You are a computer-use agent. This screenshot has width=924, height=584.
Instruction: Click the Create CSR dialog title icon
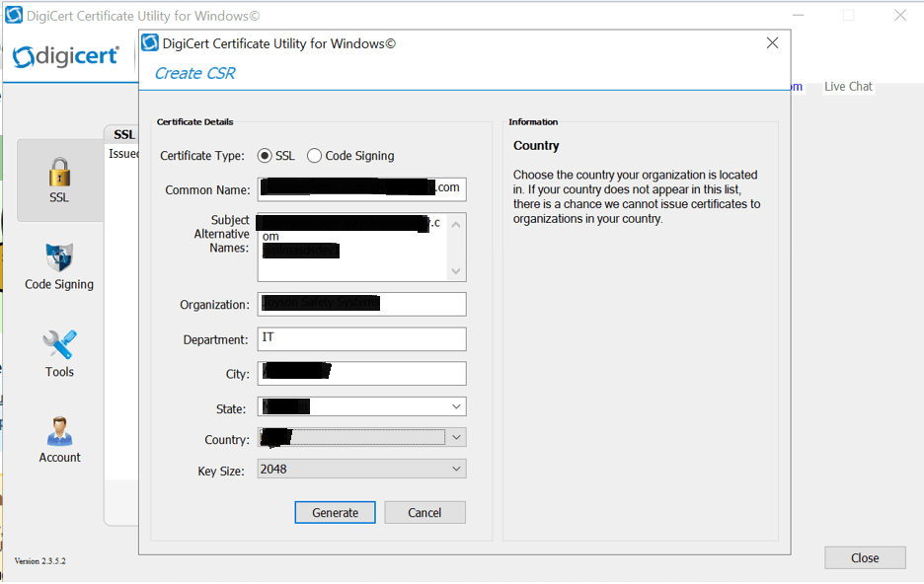150,43
